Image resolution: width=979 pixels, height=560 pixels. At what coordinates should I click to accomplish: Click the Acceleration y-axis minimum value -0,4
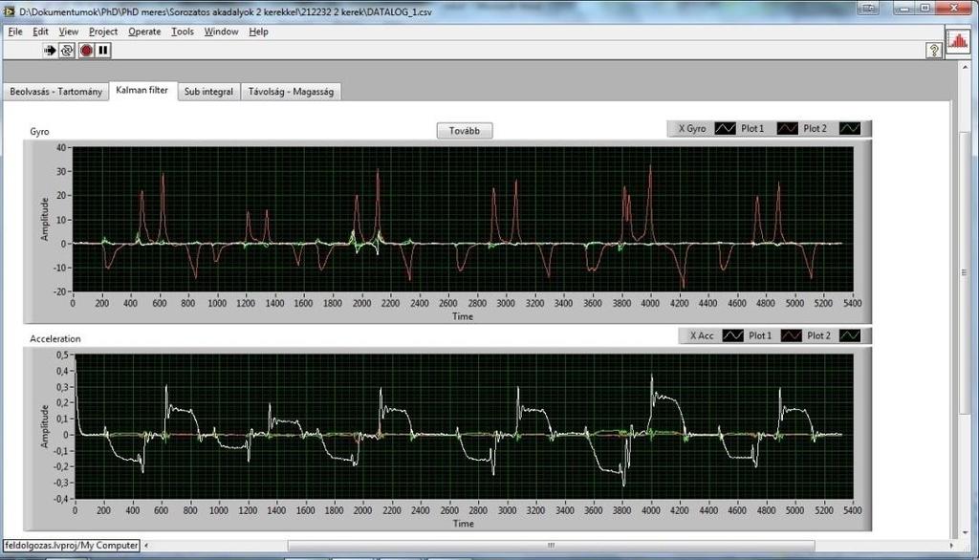point(60,499)
